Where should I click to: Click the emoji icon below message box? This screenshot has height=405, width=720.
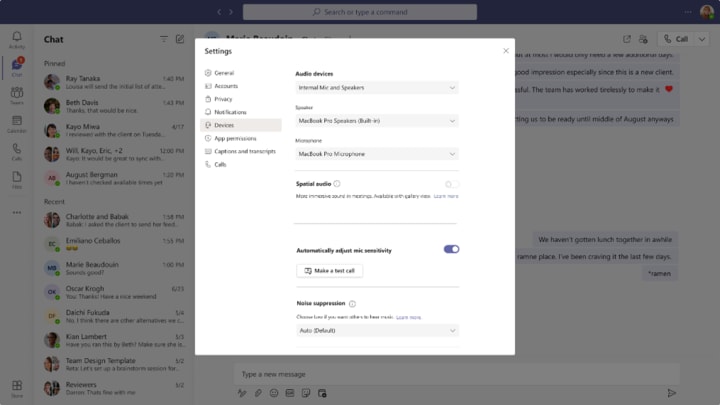point(274,393)
